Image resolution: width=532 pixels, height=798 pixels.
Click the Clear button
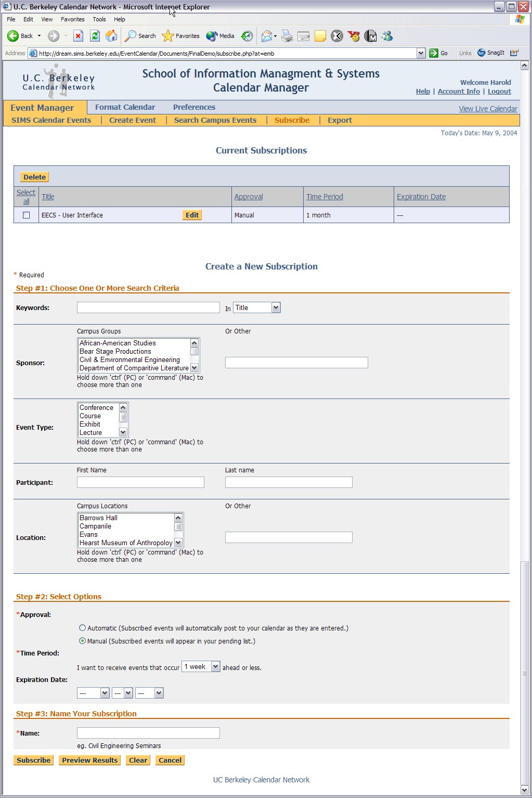(138, 760)
